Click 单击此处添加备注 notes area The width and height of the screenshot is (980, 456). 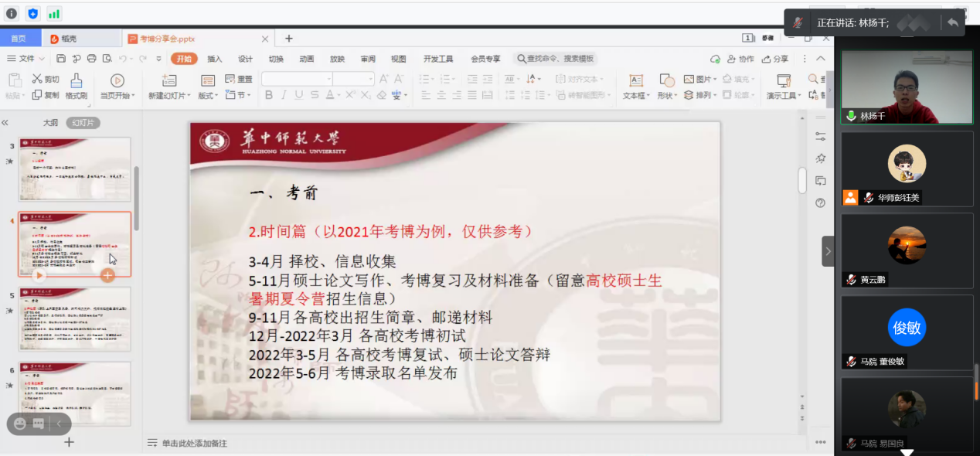pos(194,443)
